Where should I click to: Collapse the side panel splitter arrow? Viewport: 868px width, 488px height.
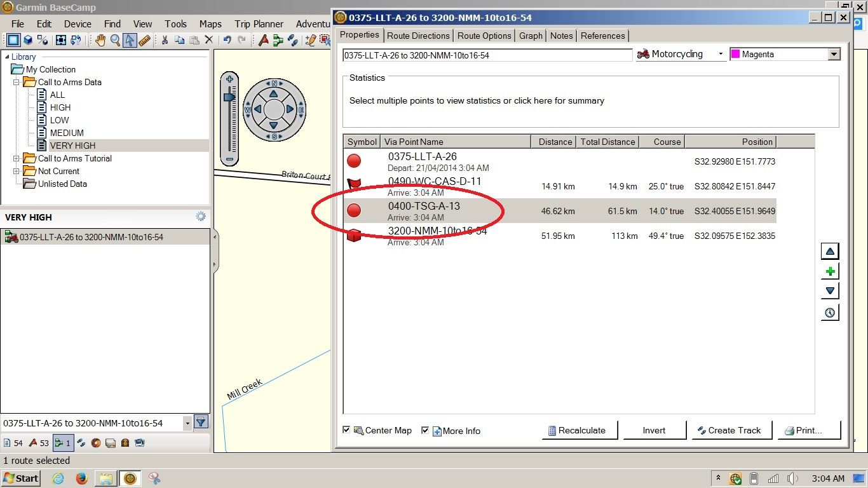click(215, 237)
